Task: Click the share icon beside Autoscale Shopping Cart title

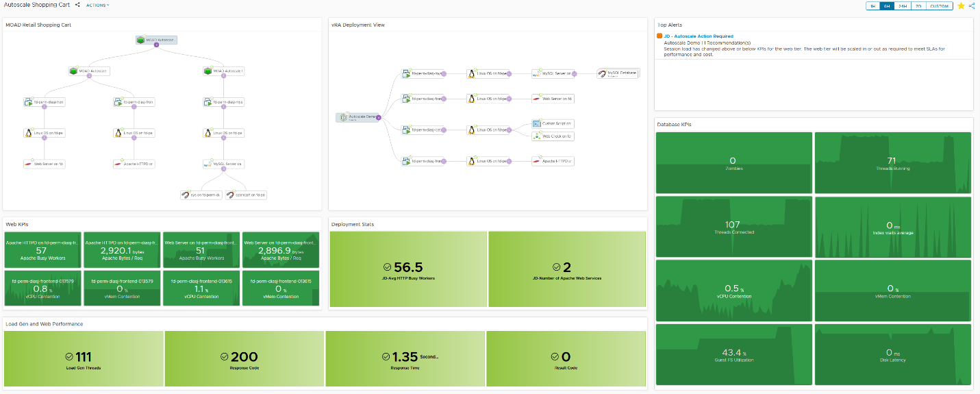Action: click(x=77, y=5)
